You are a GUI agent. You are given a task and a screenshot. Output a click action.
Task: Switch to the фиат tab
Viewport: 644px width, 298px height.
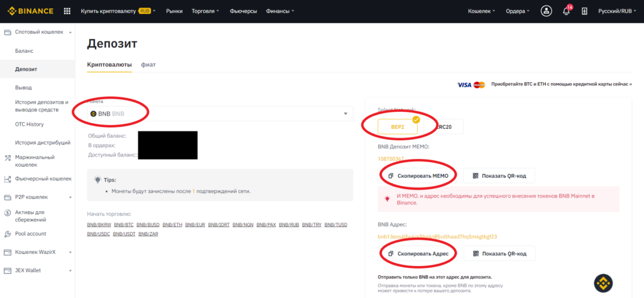coord(148,65)
